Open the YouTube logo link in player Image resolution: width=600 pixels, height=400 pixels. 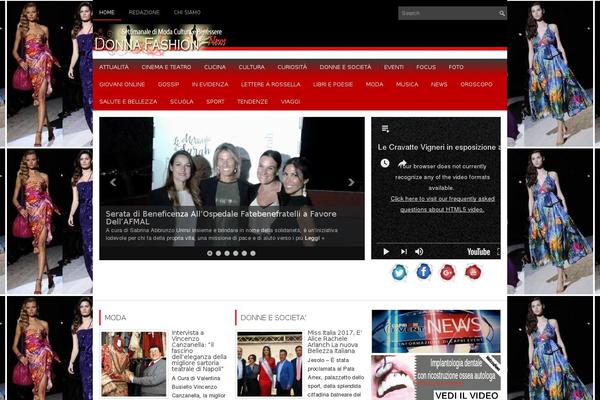pos(478,251)
